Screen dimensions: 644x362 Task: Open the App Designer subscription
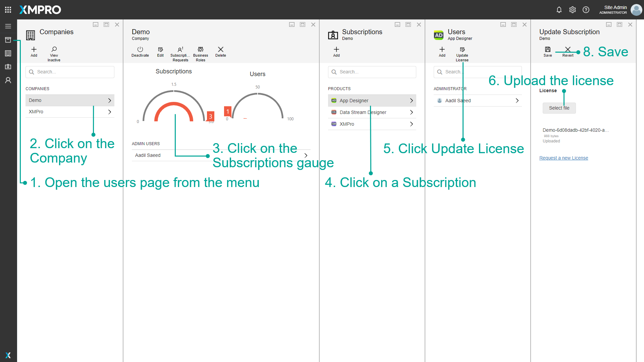(372, 101)
